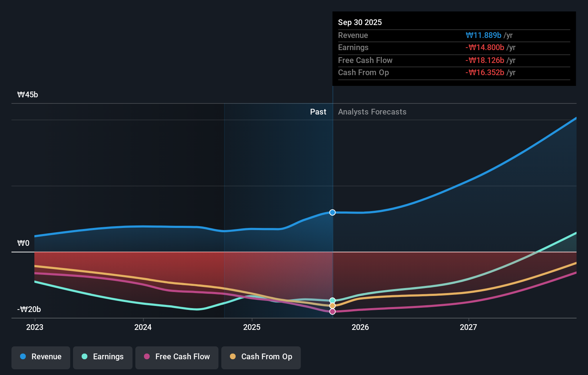This screenshot has width=588, height=375.
Task: Select the 2024 label on the time axis
Action: click(x=143, y=327)
